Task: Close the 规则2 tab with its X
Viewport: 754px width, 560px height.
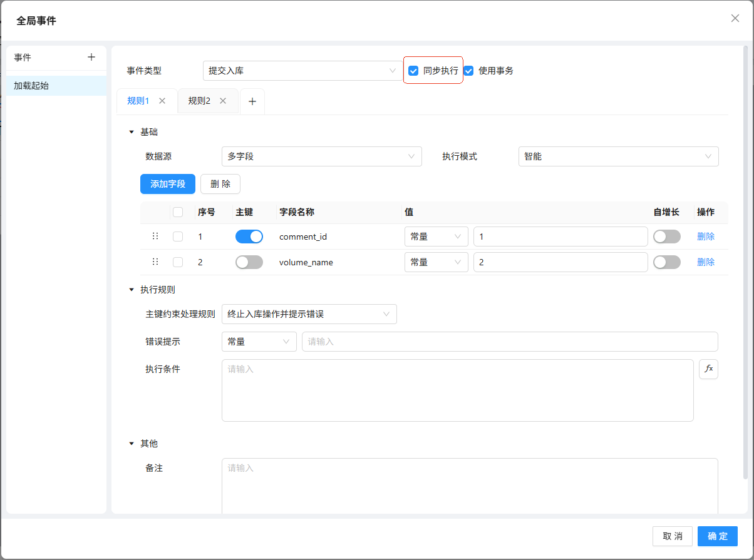Action: click(223, 101)
